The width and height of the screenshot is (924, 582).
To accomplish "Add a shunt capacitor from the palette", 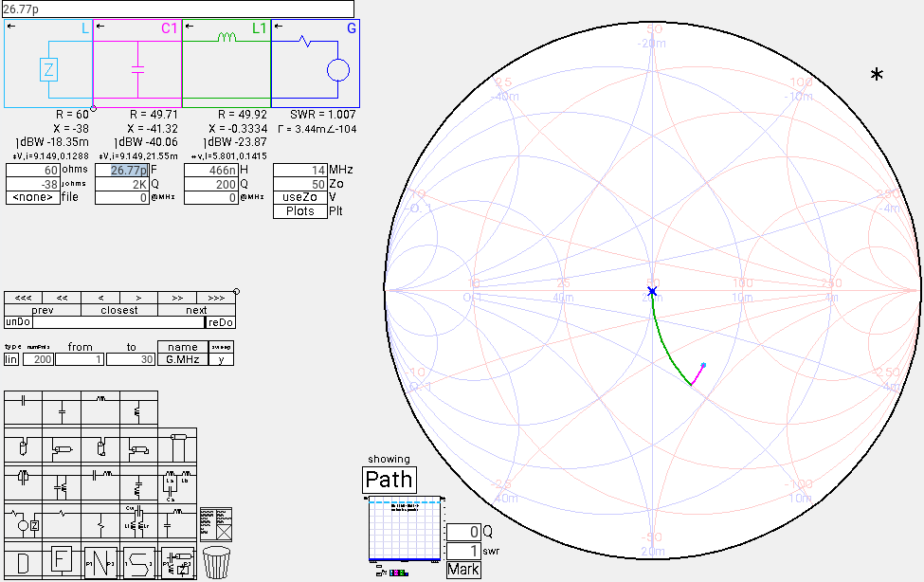I will coord(62,408).
